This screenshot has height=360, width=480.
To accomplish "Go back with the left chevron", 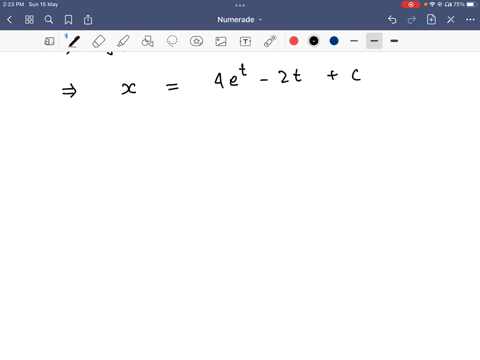I will tap(9, 20).
